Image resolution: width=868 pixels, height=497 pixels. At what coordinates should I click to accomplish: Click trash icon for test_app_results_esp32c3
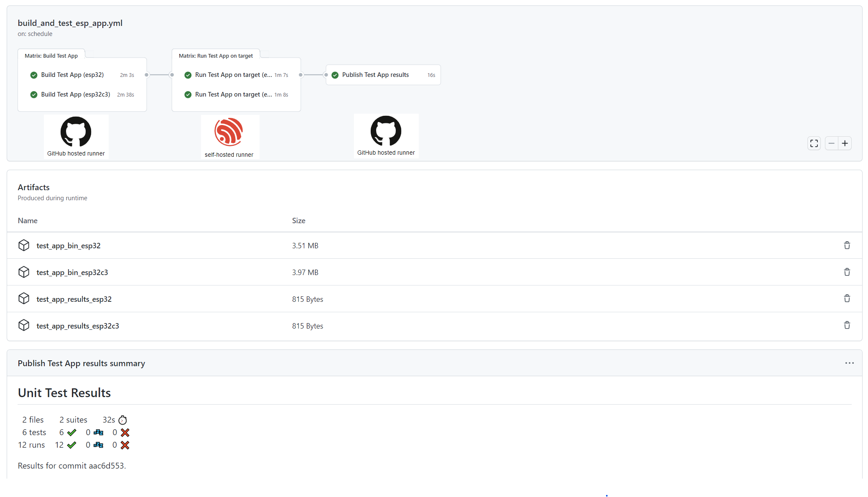(x=847, y=325)
